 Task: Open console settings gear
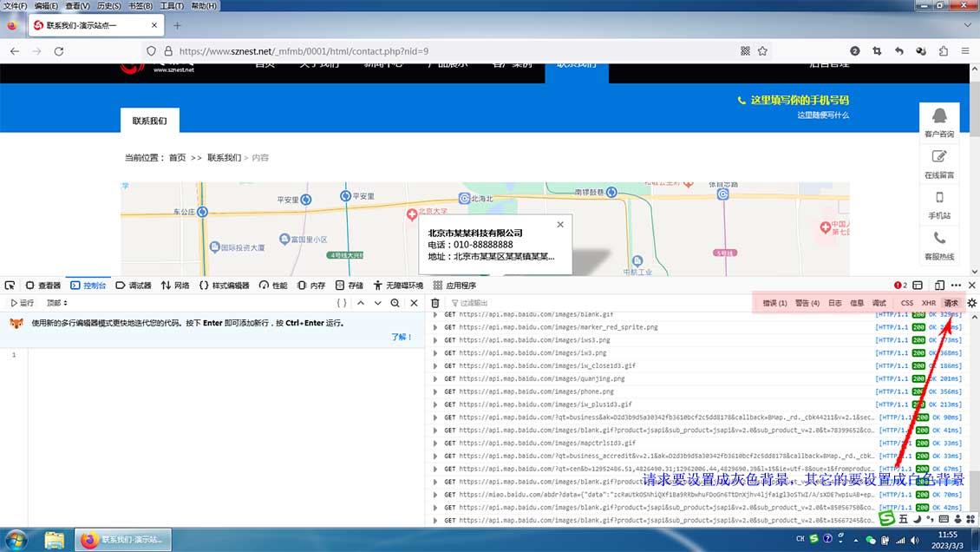pos(971,303)
